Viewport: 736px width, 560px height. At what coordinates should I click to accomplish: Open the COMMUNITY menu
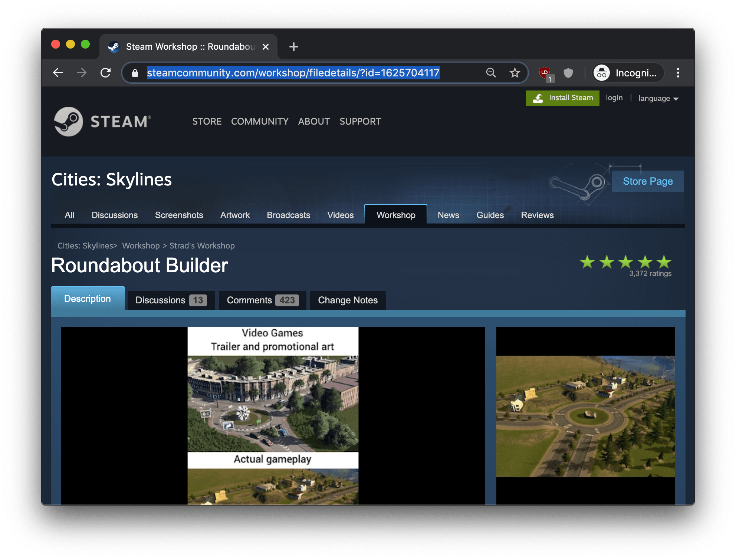260,121
